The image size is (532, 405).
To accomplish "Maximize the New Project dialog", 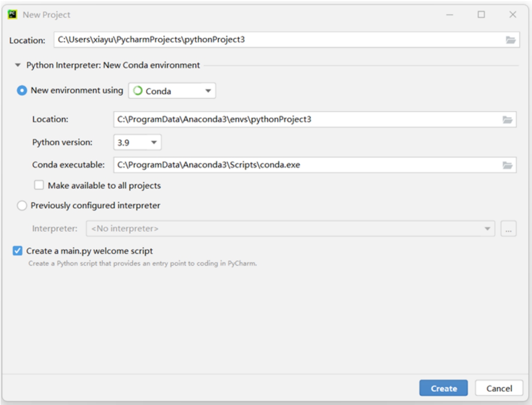I will pos(481,15).
